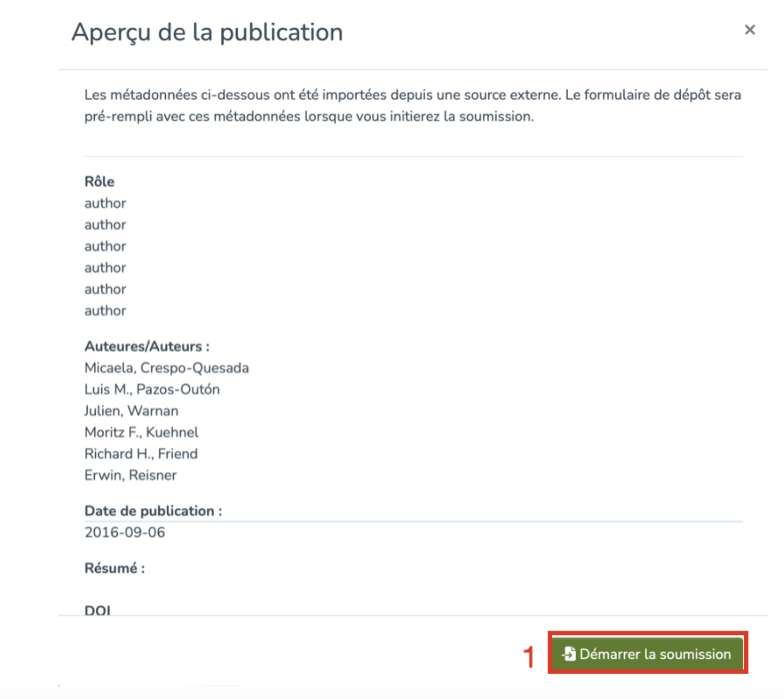The image size is (784, 699).
Task: Click the imported metadata description paragraph
Action: click(412, 105)
